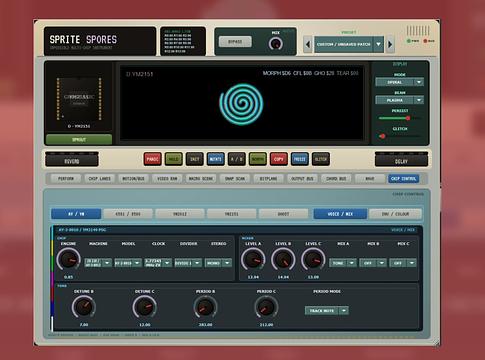Viewport: 485px width, 360px height.
Task: Switch to the Chip Lanes tab
Action: click(100, 179)
